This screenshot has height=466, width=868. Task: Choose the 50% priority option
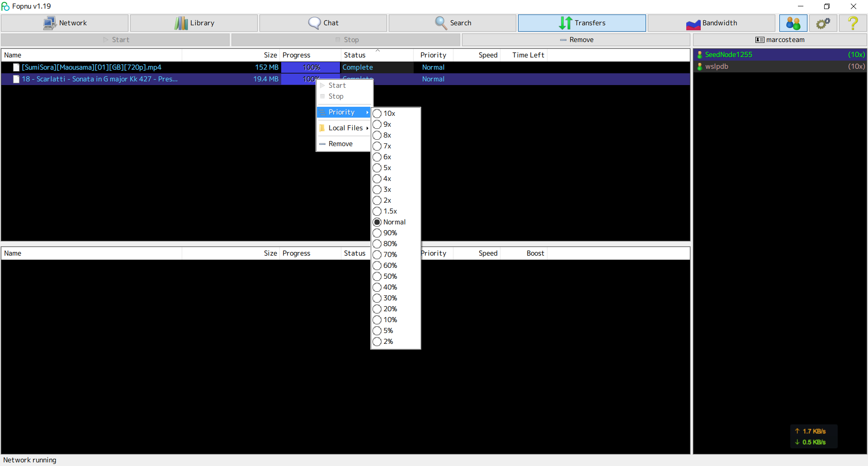tap(377, 276)
